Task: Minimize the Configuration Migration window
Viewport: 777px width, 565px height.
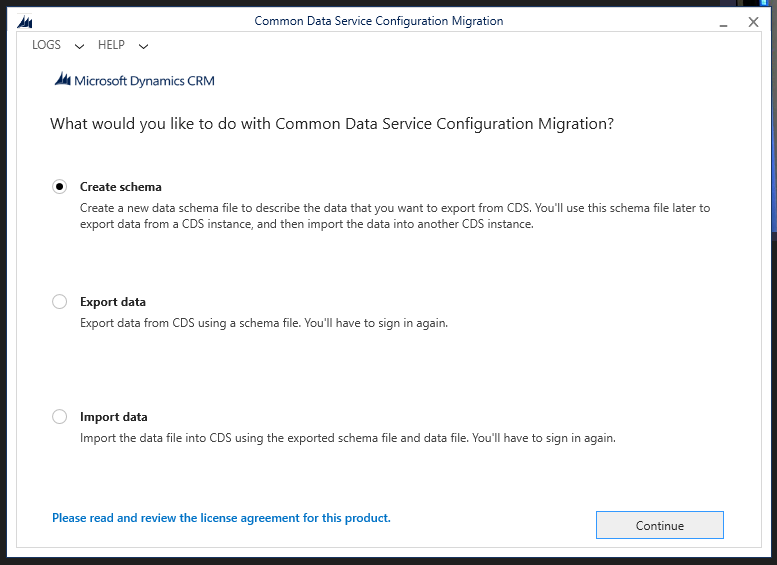Action: pos(723,21)
